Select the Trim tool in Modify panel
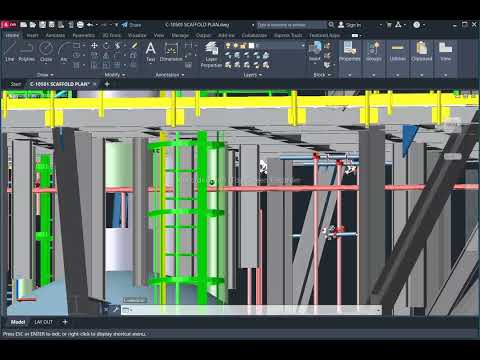The image size is (480, 360). (118, 45)
